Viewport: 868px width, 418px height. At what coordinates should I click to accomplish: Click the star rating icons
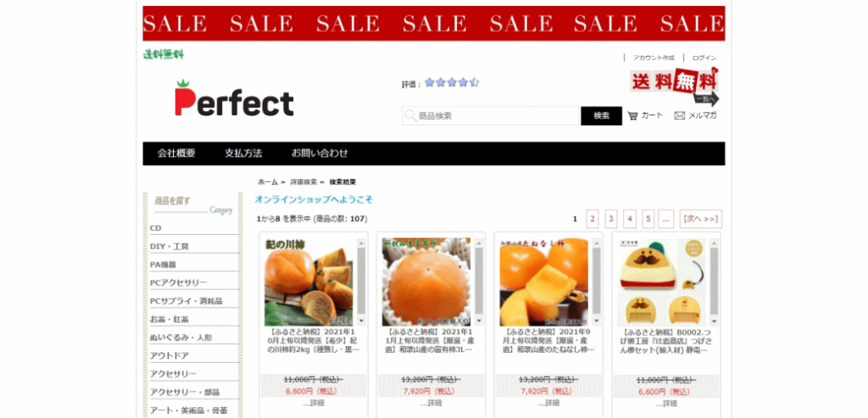[452, 82]
